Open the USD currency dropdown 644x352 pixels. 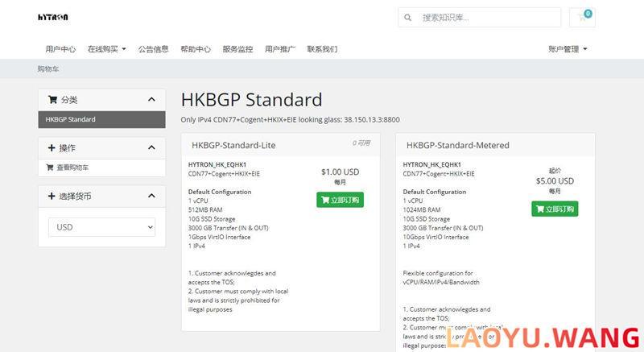(x=102, y=227)
